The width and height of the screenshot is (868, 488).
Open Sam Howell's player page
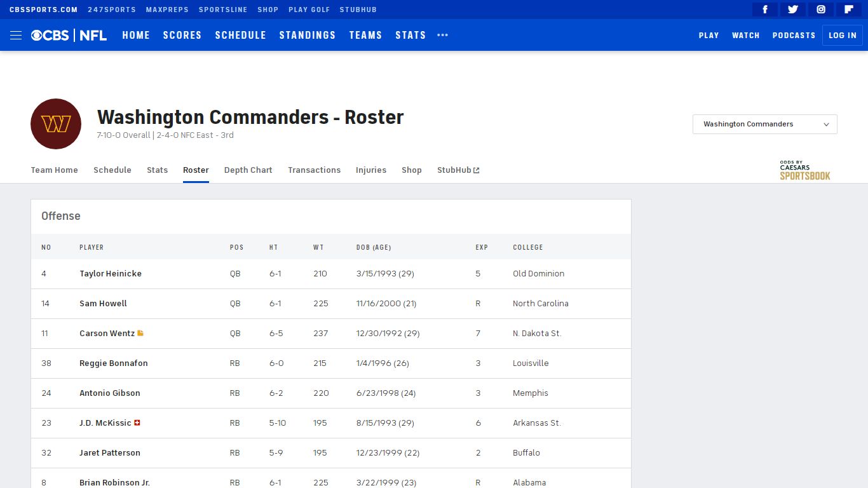tap(103, 304)
